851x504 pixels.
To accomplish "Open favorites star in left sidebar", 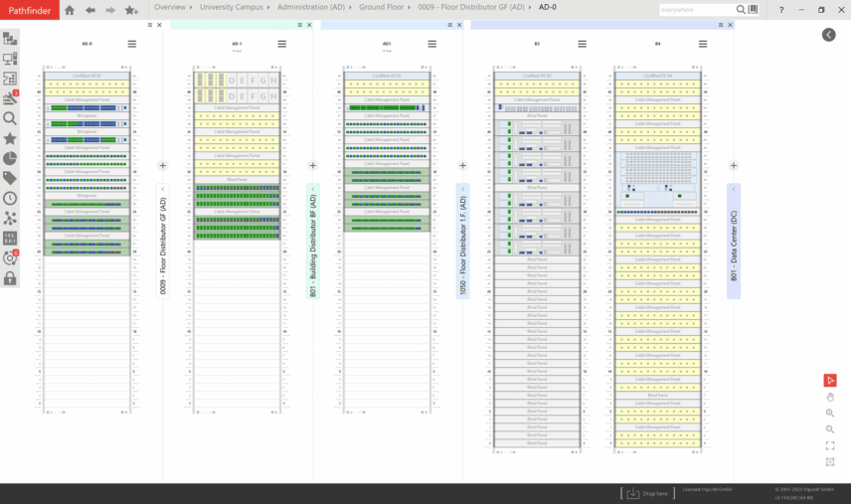I will tap(10, 138).
